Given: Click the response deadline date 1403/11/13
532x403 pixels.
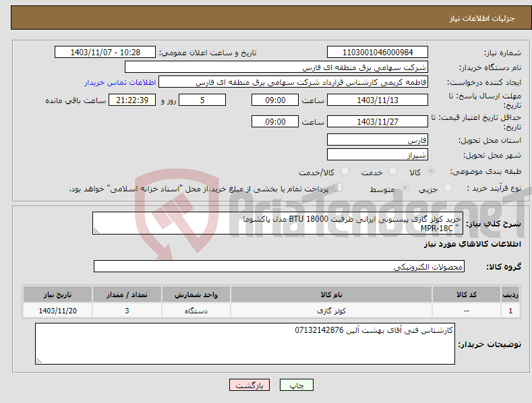Looking at the screenshot, I should [378, 100].
